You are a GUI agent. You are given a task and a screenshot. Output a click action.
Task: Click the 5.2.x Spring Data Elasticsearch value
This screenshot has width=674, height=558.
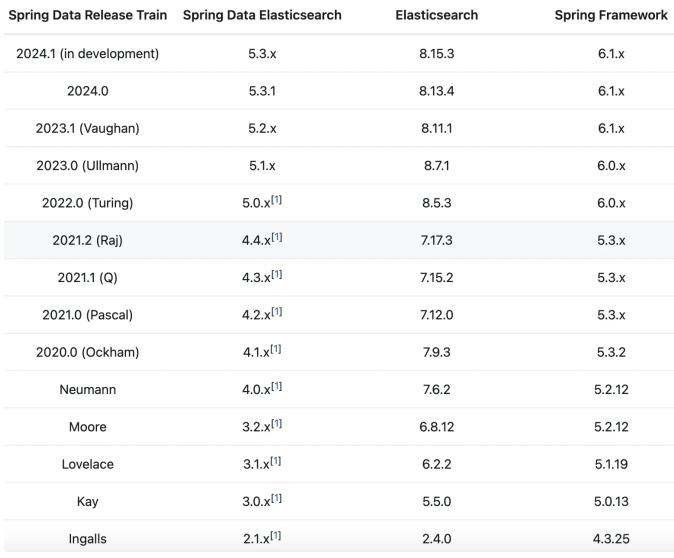click(262, 129)
